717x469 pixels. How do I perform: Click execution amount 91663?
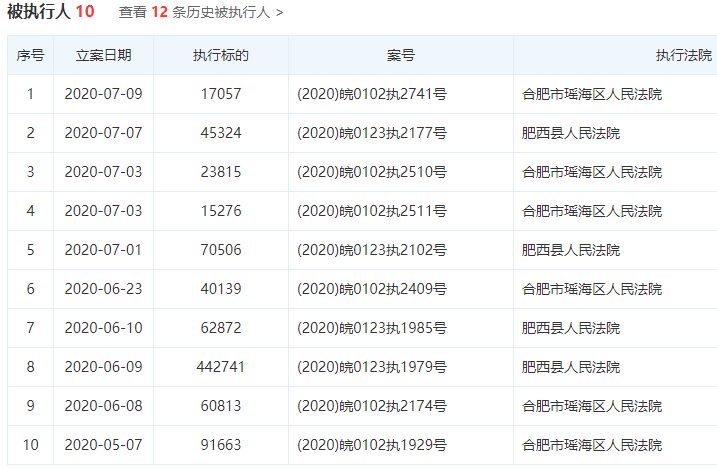pyautogui.click(x=221, y=445)
